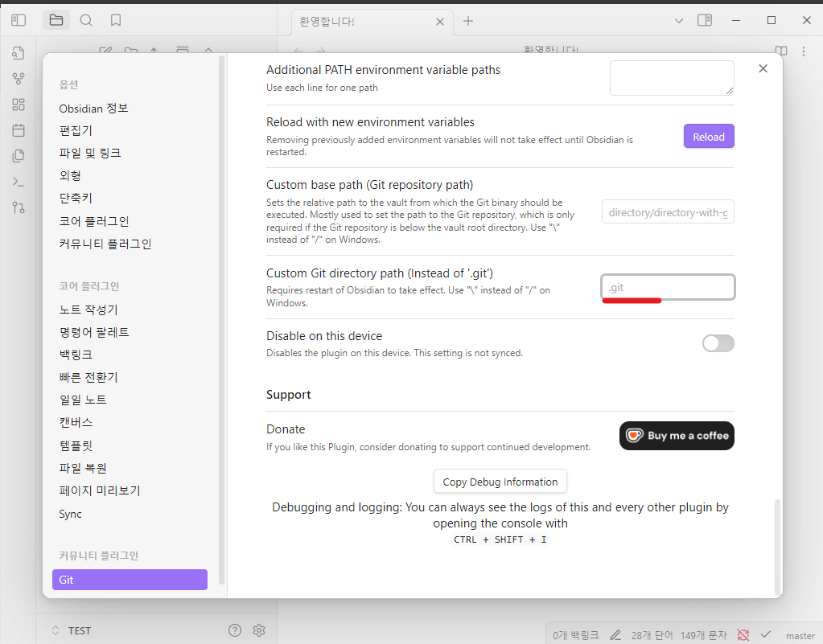Open Git source control ribbon icon
Screen dimensions: 823x644
(x=19, y=207)
